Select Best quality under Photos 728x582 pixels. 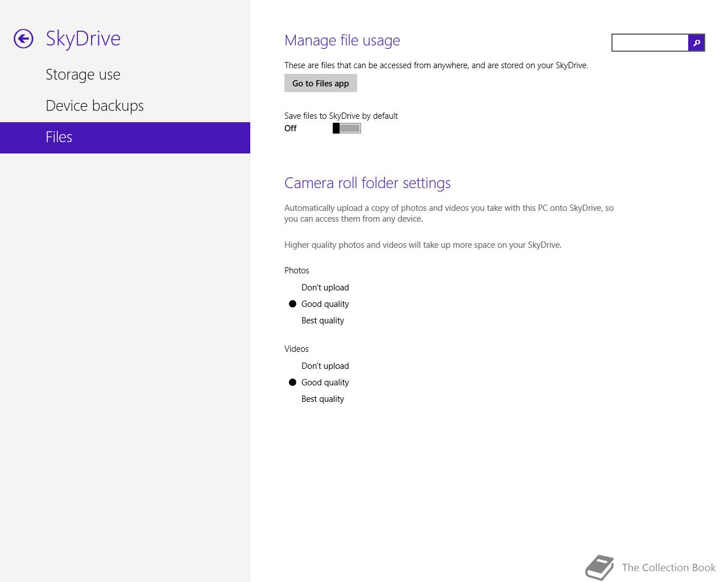(322, 321)
